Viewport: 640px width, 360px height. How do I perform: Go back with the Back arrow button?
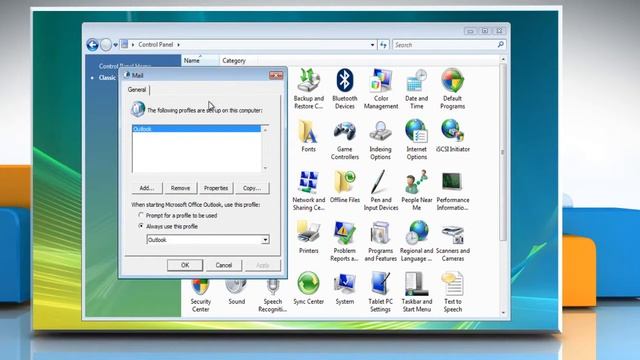tap(93, 45)
